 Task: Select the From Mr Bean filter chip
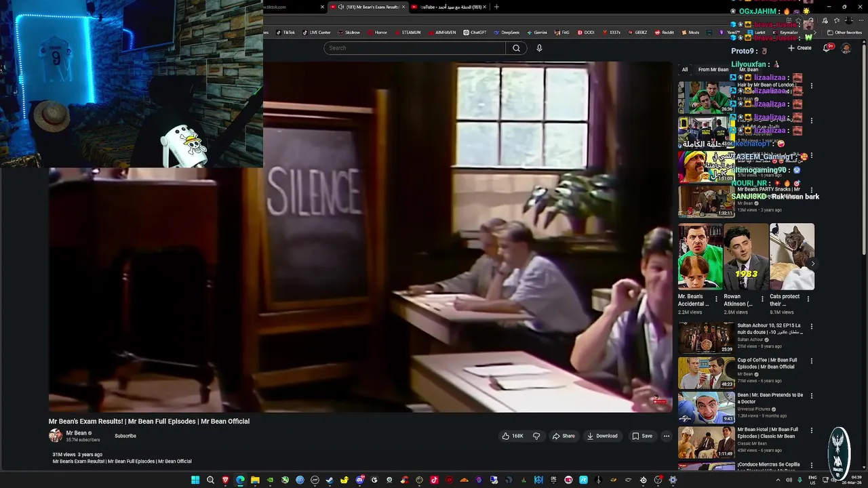click(713, 69)
